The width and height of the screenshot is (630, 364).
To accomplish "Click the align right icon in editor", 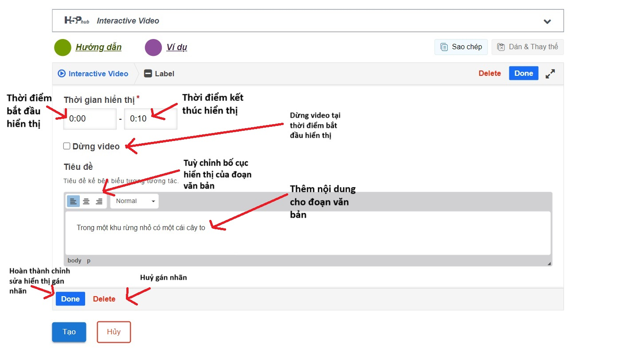I will pyautogui.click(x=99, y=201).
